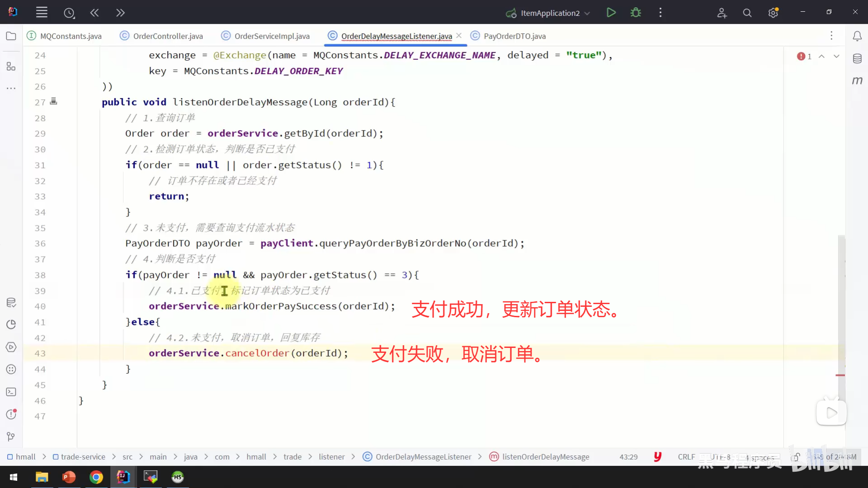Open the Git version control tool window
868x488 pixels.
(x=11, y=436)
